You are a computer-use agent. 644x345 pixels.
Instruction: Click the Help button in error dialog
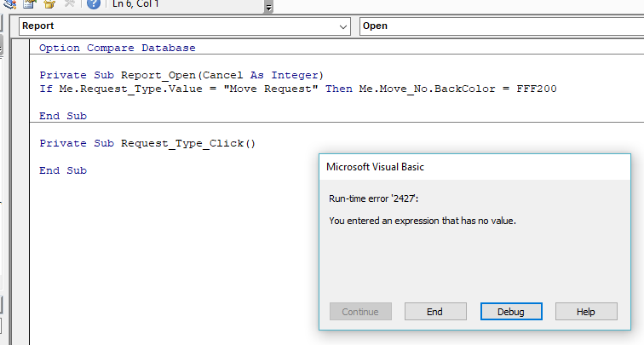point(585,312)
